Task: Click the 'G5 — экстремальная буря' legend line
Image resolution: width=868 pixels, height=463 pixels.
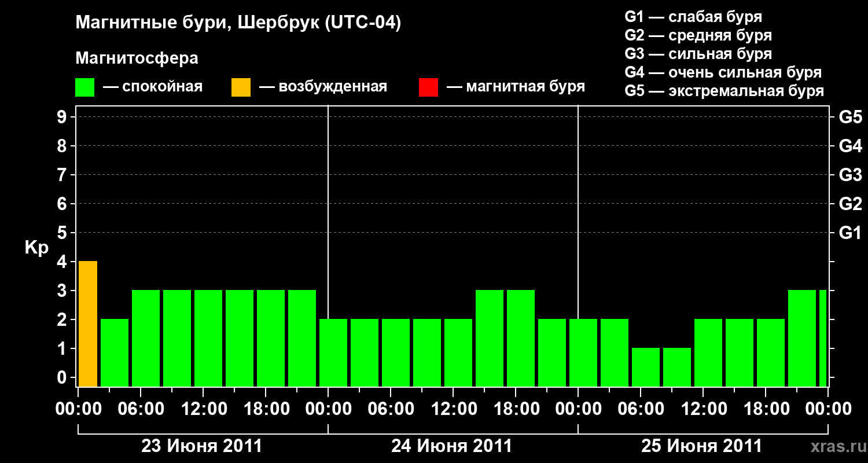Action: tap(724, 91)
